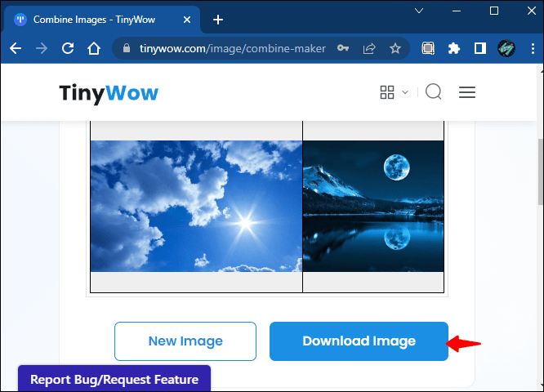Screen dimensions: 544x392
Task: Minimize the browser window
Action: click(457, 11)
